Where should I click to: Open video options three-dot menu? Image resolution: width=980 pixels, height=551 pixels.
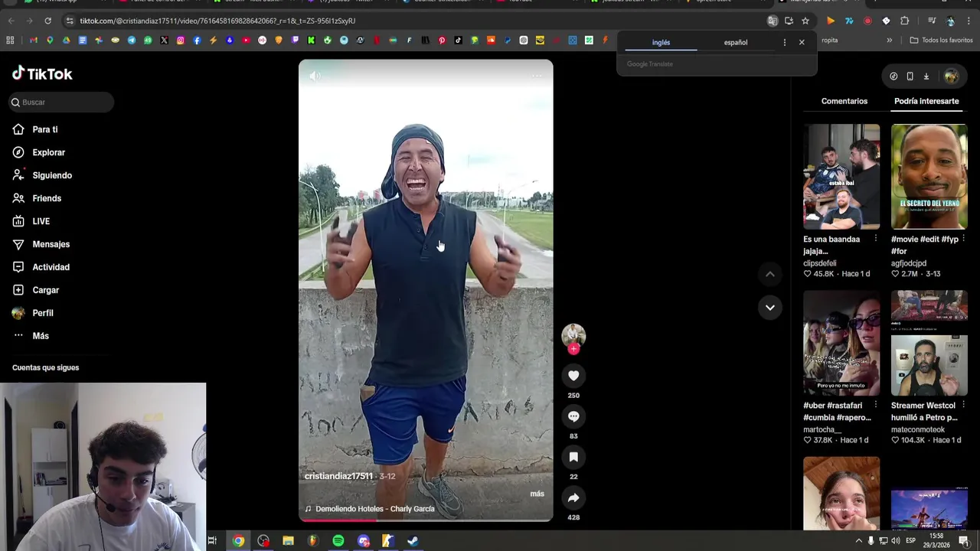[537, 76]
